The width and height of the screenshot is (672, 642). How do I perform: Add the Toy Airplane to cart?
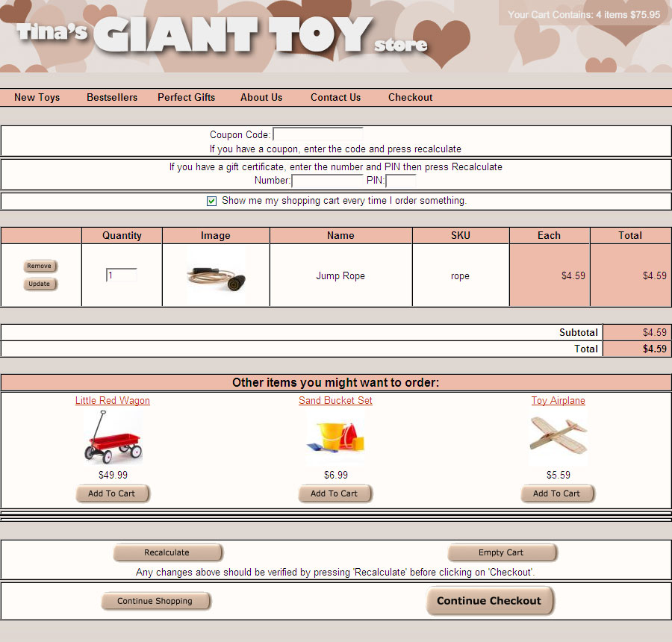point(557,493)
